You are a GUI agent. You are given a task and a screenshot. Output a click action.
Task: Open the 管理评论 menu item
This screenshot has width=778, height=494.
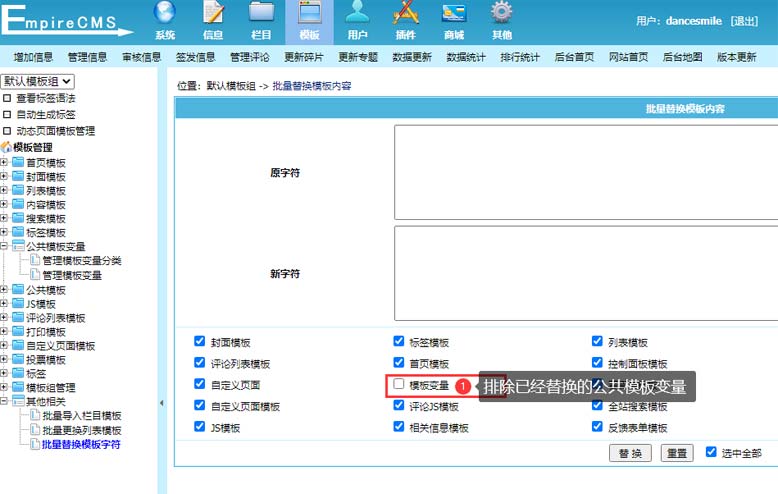[x=250, y=57]
